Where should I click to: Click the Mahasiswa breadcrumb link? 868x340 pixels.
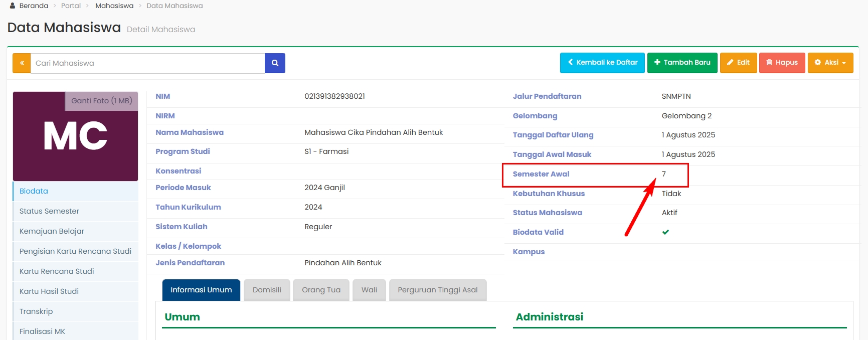tap(114, 6)
